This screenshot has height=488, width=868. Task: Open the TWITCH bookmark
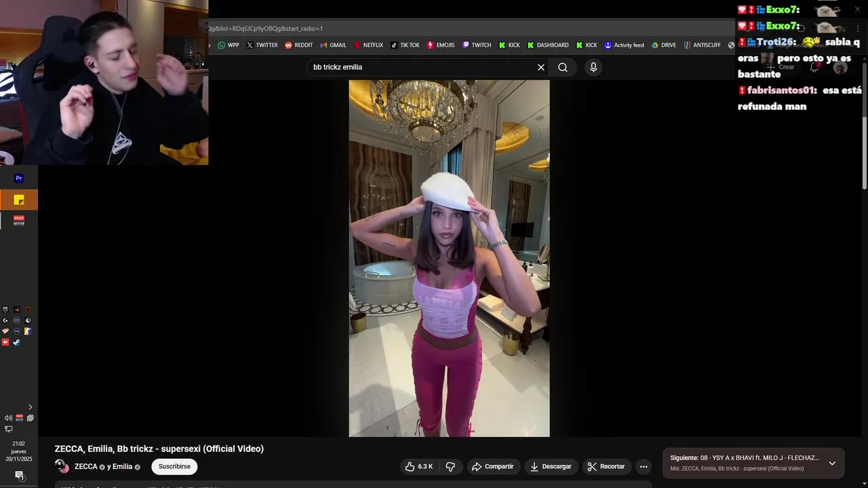(477, 45)
